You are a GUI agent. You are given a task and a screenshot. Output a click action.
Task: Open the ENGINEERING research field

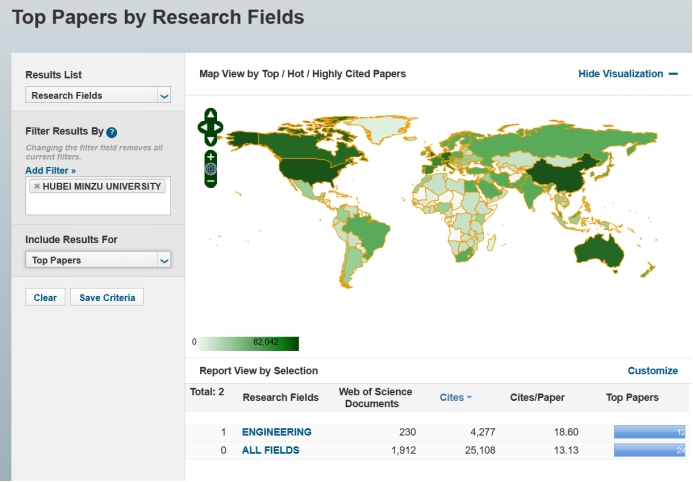pyautogui.click(x=276, y=432)
